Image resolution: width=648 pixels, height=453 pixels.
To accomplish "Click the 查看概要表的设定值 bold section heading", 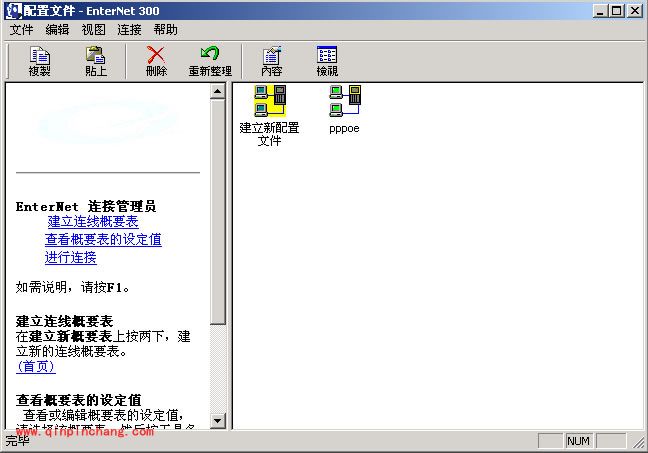I will pyautogui.click(x=79, y=400).
